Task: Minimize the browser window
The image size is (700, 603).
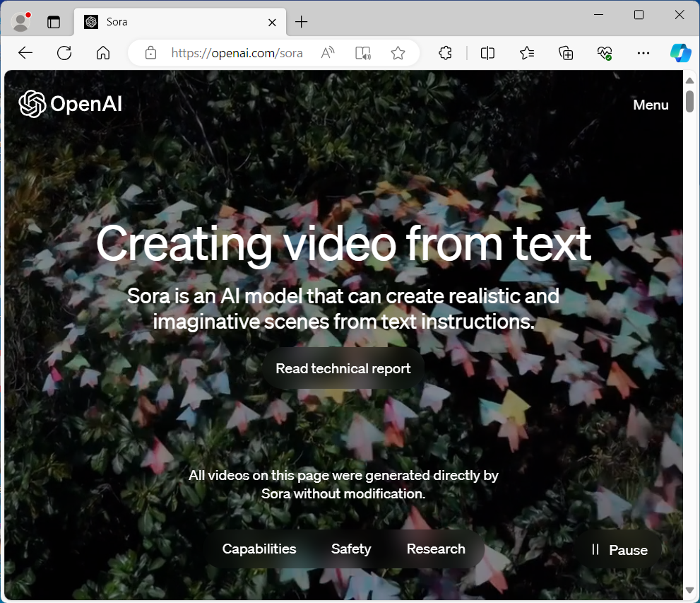Action: pyautogui.click(x=599, y=15)
